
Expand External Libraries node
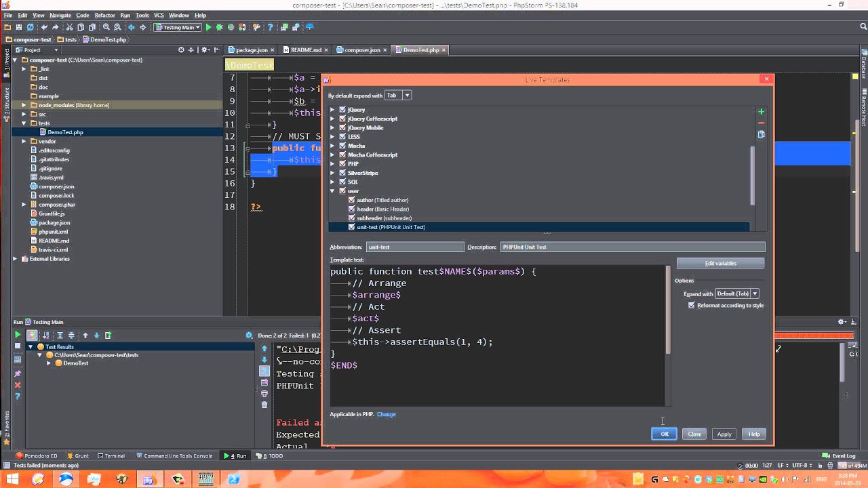tap(15, 259)
